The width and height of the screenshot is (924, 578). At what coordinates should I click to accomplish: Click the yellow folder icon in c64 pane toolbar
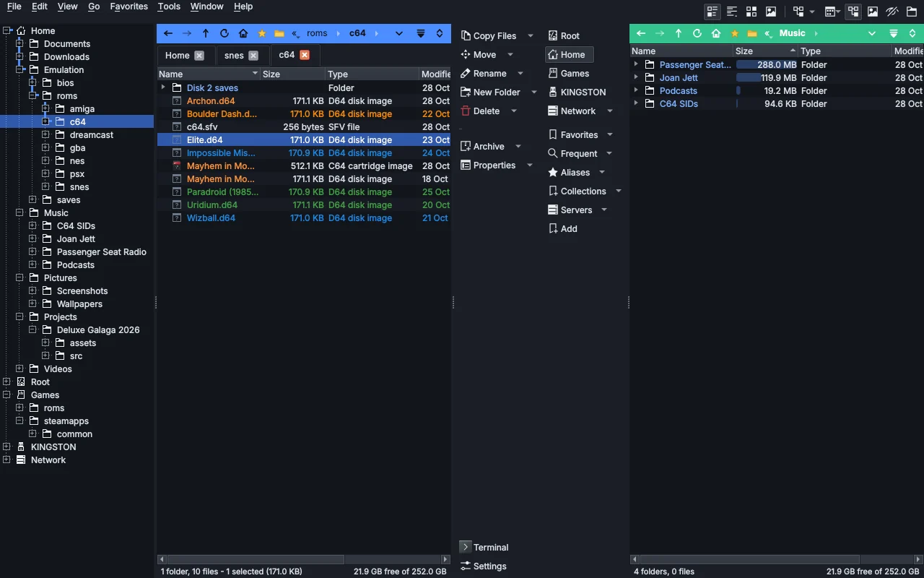click(x=279, y=33)
